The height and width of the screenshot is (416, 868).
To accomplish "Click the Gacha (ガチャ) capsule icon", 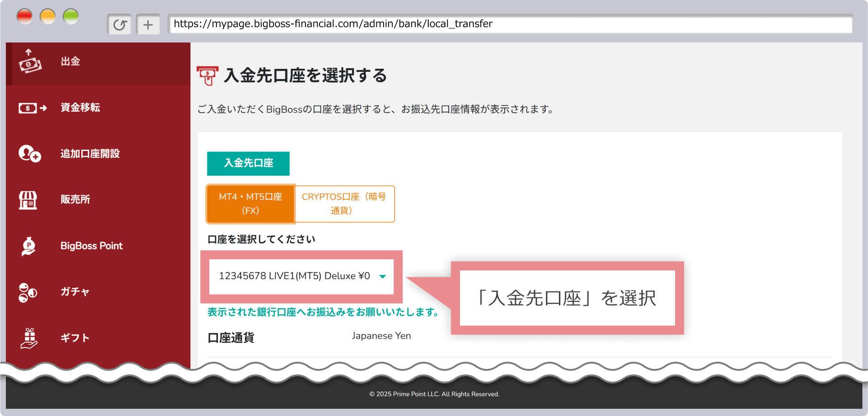I will 28,292.
